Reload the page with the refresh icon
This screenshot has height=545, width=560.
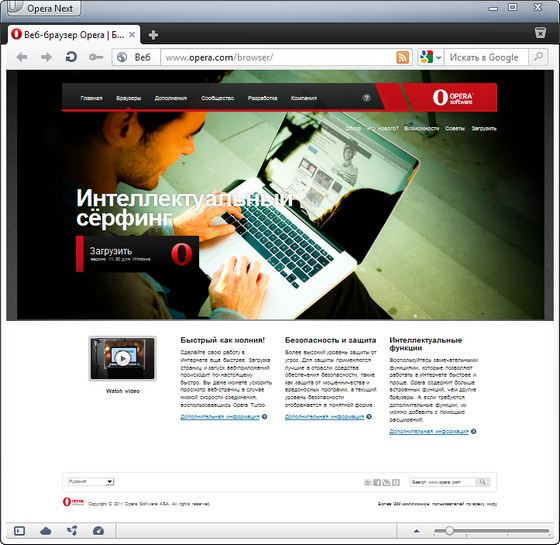(71, 57)
